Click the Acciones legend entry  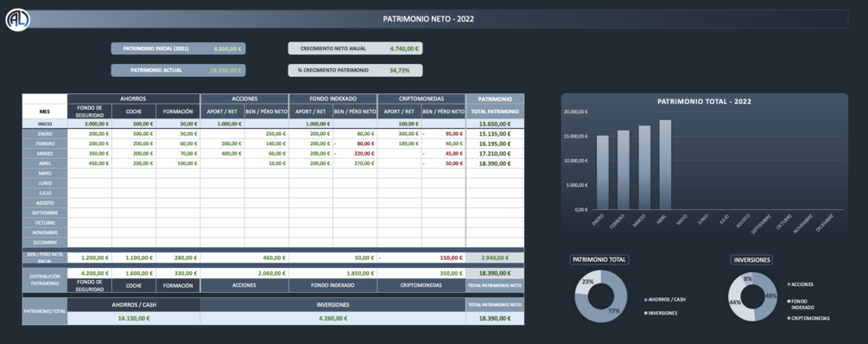point(801,284)
